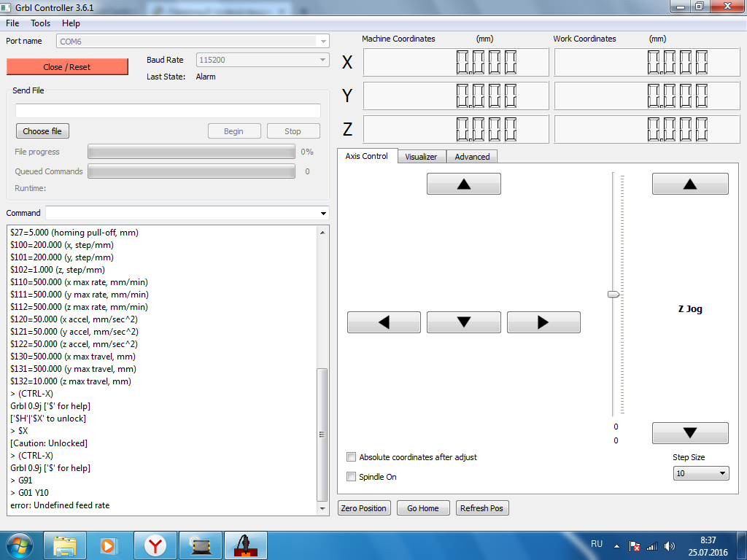Jog Y axis down with down arrow
747x560 pixels.
(463, 322)
